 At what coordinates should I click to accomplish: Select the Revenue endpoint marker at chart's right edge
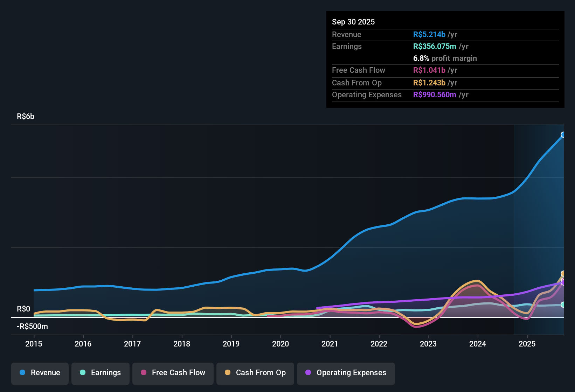563,134
